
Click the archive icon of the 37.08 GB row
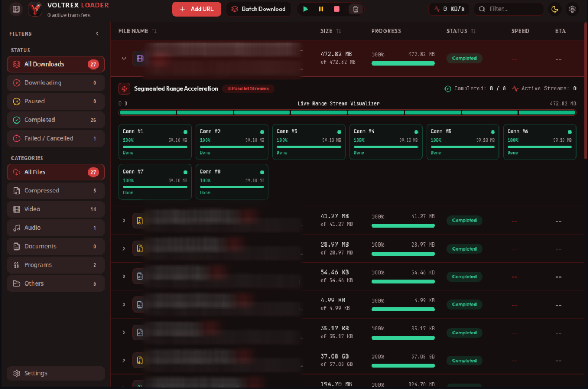(x=140, y=360)
